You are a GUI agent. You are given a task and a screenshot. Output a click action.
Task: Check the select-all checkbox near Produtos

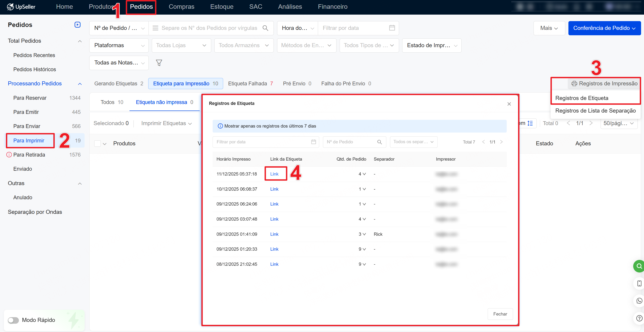97,144
